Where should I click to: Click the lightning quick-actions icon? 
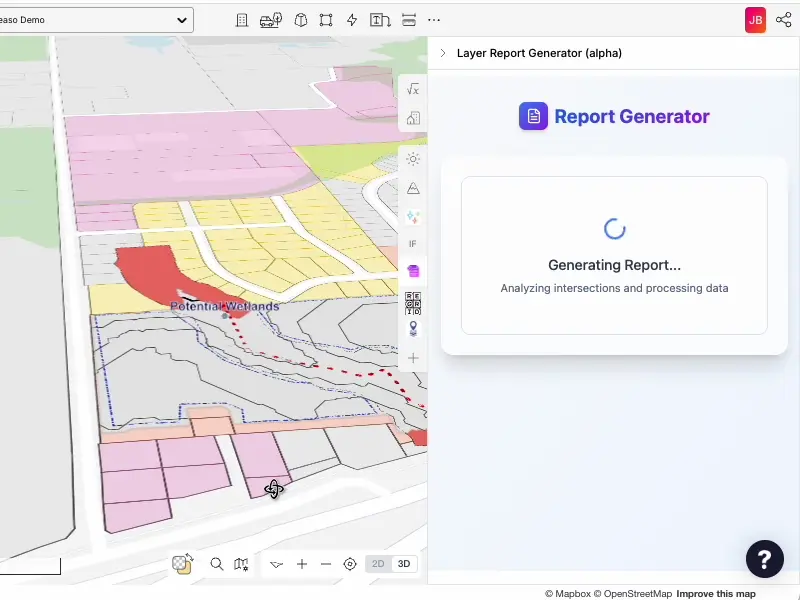click(x=352, y=19)
